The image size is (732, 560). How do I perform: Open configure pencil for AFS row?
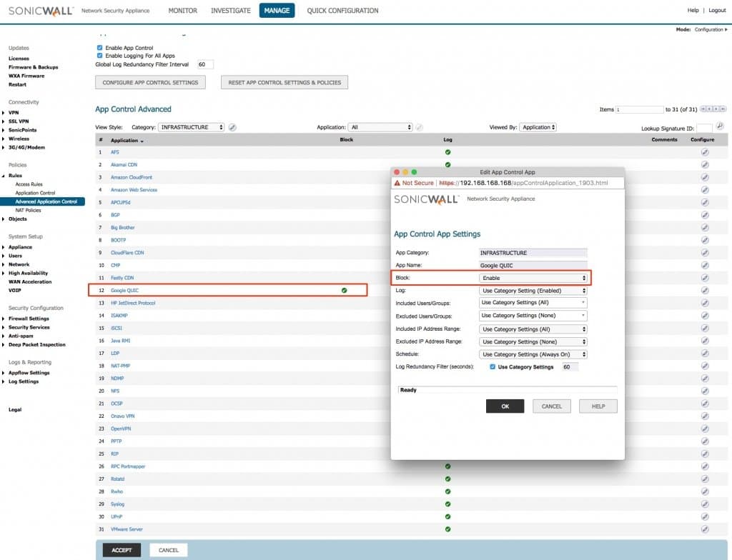[x=705, y=152]
